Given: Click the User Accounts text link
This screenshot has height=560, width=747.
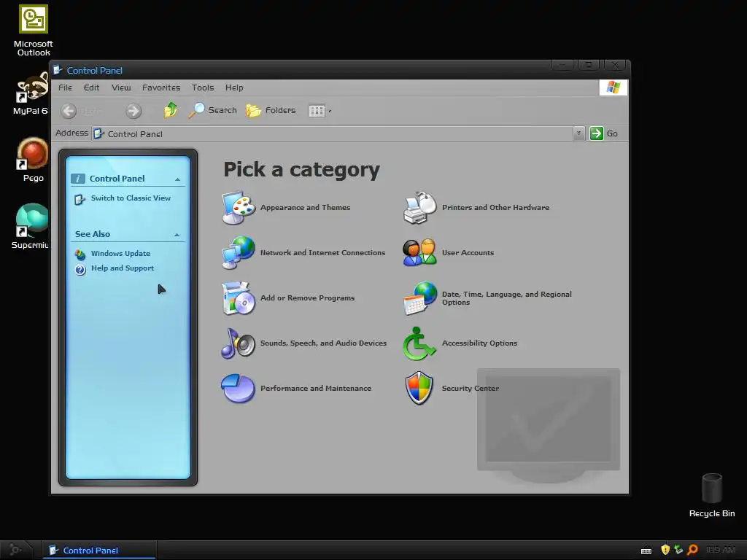Looking at the screenshot, I should [x=468, y=253].
